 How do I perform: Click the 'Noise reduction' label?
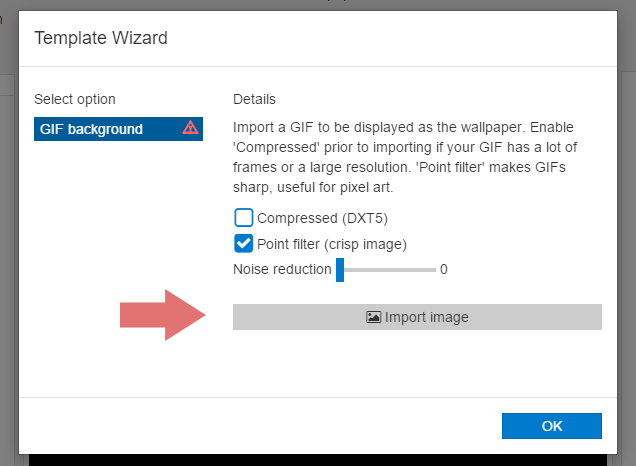(282, 269)
